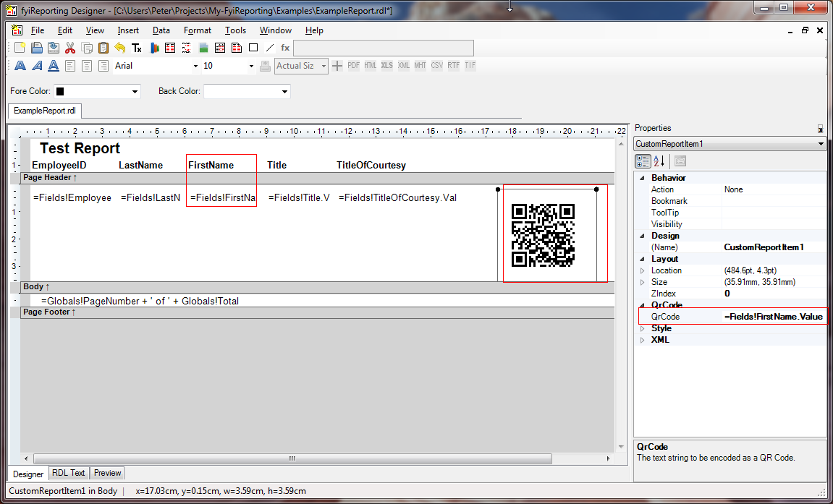The width and height of the screenshot is (833, 504).
Task: Open the Actual Size zoom dropdown
Action: coord(324,66)
